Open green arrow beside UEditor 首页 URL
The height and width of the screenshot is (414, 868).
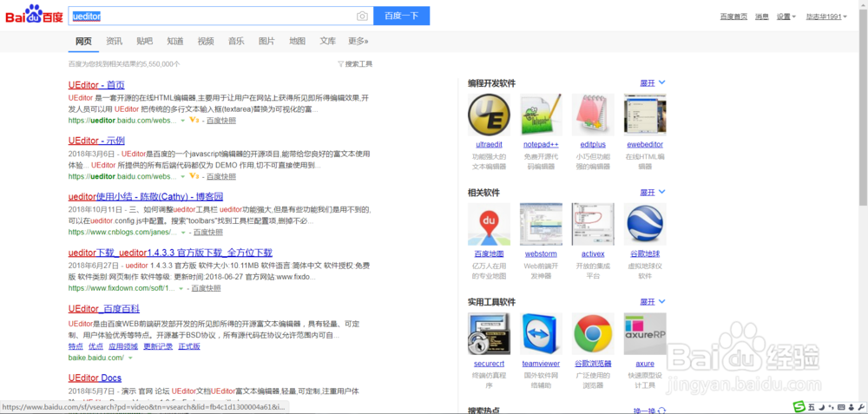182,121
